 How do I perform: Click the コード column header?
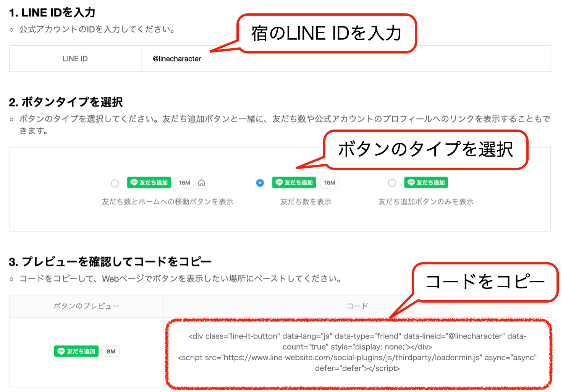[357, 306]
